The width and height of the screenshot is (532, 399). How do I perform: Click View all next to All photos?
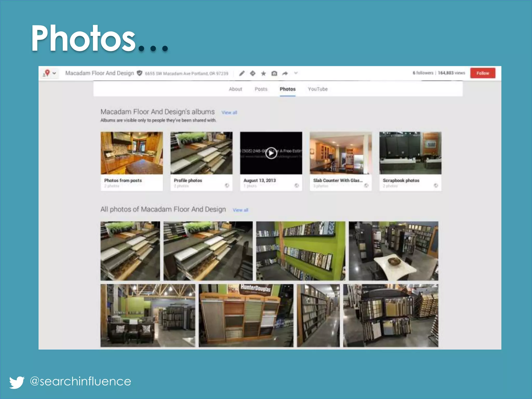point(240,210)
